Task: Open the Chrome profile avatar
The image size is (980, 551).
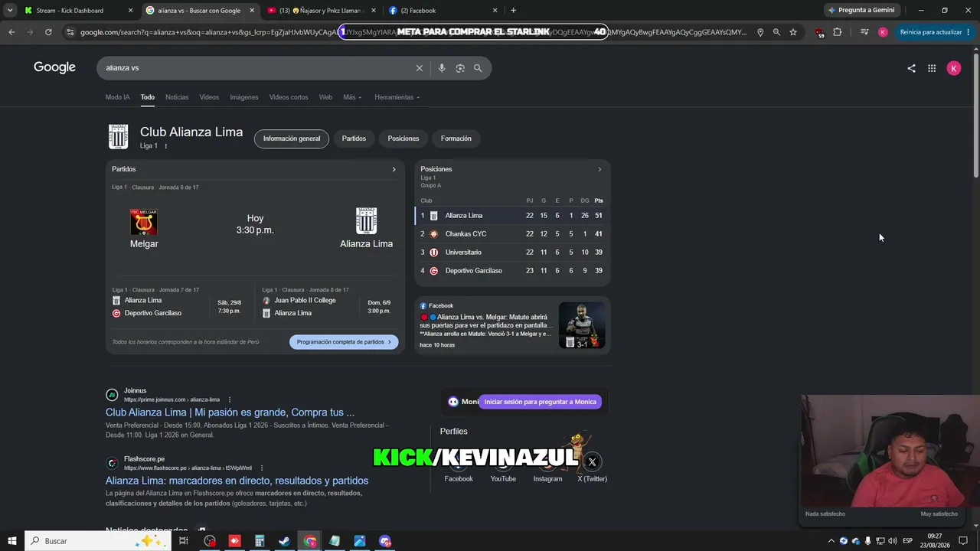Action: tap(883, 32)
